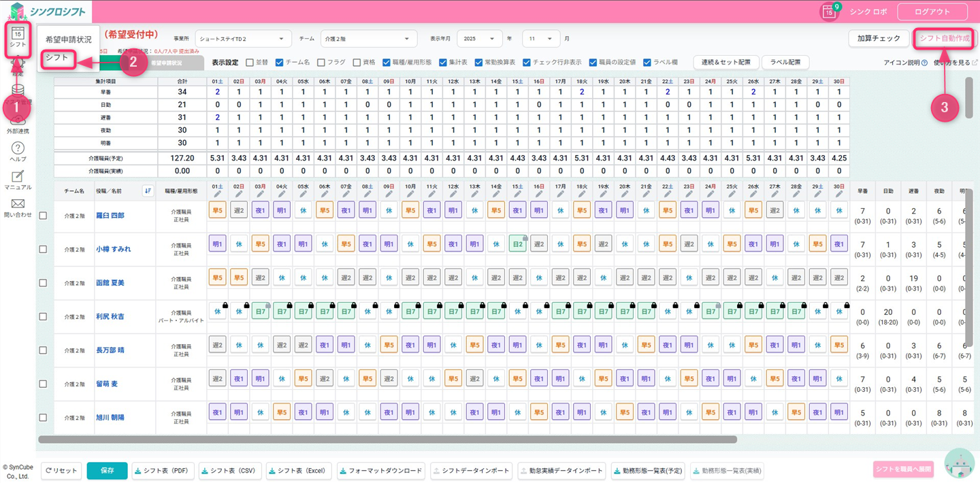Click the chatbot robot icon at bottom right
This screenshot has width=980, height=483.
pos(959,464)
